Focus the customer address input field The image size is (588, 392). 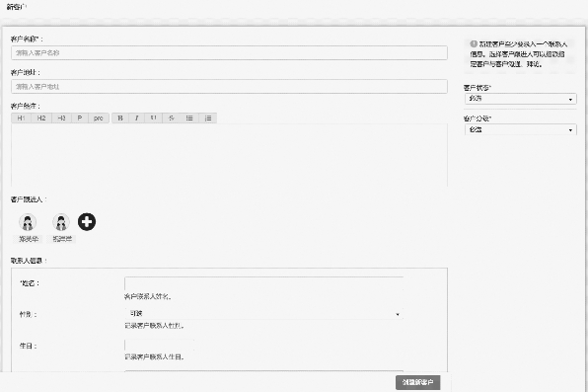pyautogui.click(x=229, y=86)
